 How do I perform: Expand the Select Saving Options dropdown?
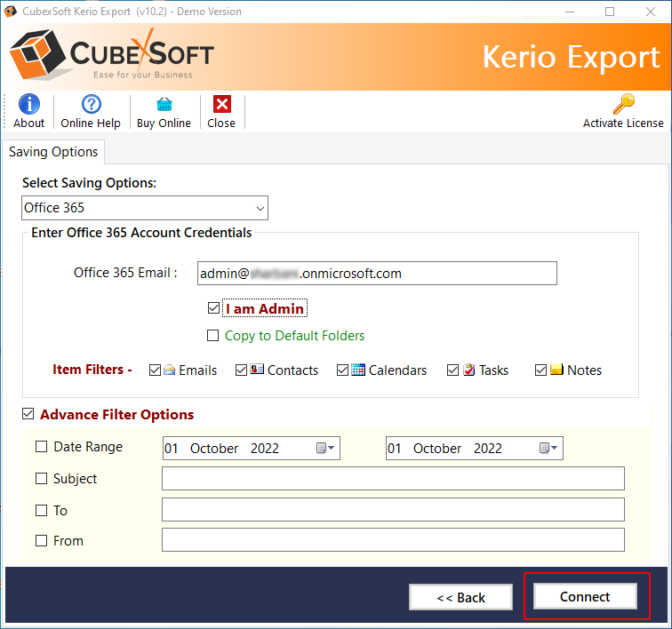[x=260, y=208]
